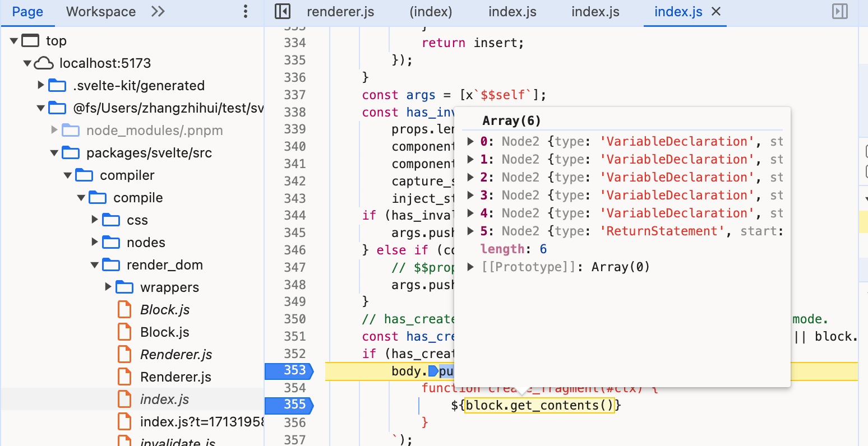
Task: Expand array item 5 ReturnStatement
Action: pyautogui.click(x=470, y=231)
